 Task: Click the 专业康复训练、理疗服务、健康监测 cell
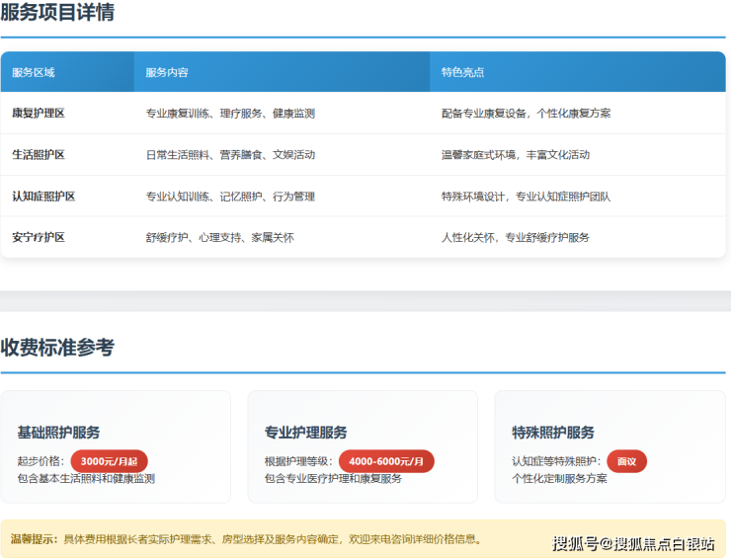coord(230,114)
